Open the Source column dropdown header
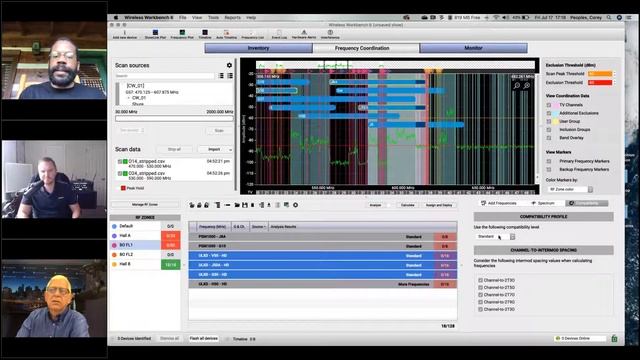 click(258, 227)
